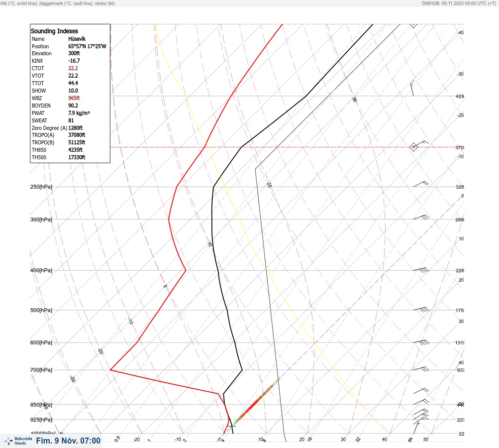This screenshot has width=499, height=448.
Task: Click the wind barb at 400 hPa level
Action: pyautogui.click(x=421, y=270)
